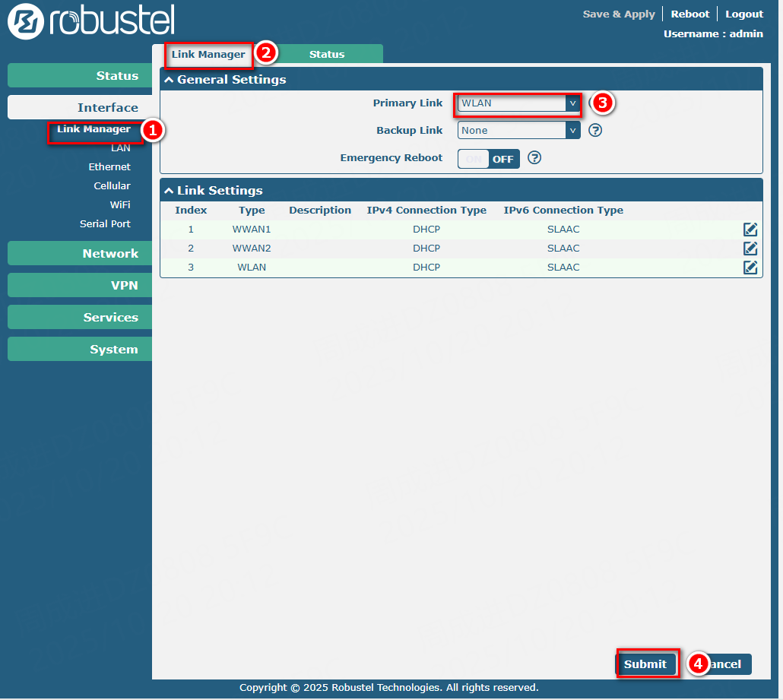The width and height of the screenshot is (783, 700).
Task: Toggle the Emergency Reboot switch
Action: tap(488, 159)
